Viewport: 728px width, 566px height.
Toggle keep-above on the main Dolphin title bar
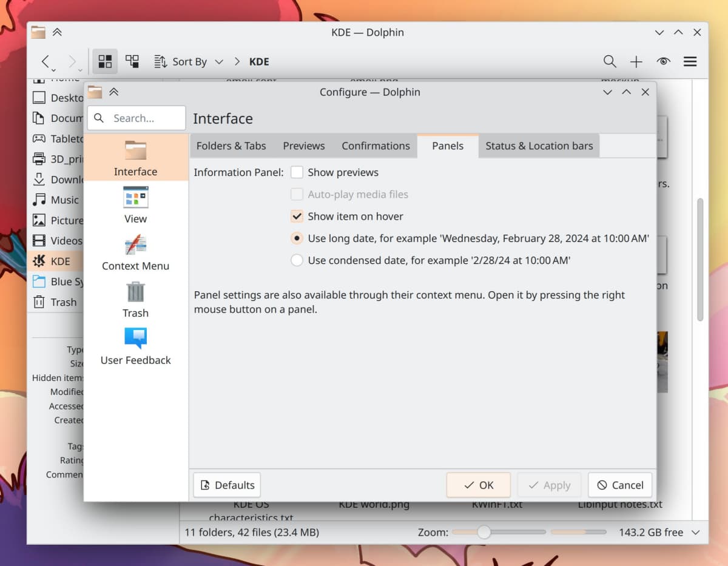56,32
